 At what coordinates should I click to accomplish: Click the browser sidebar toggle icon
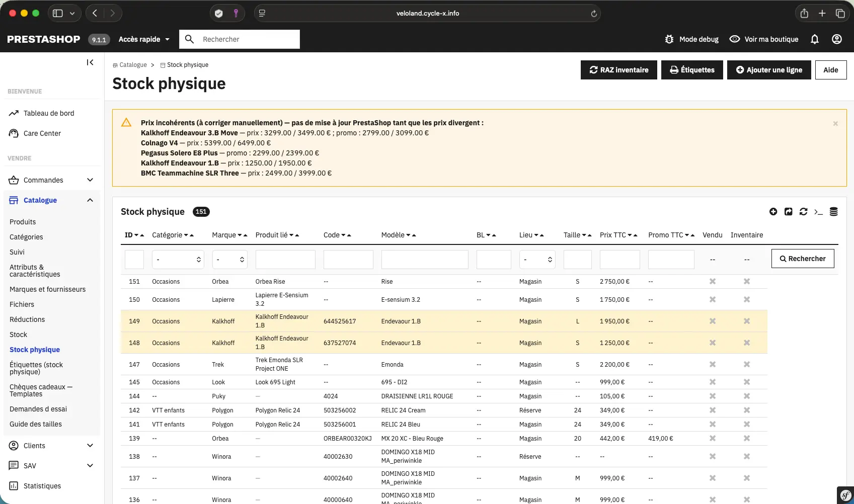coord(58,14)
